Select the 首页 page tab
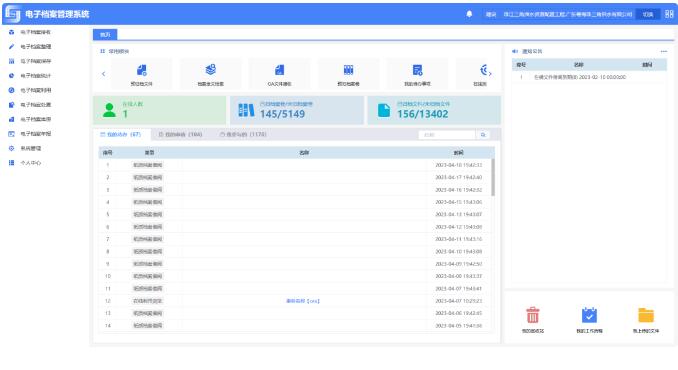 [x=105, y=35]
